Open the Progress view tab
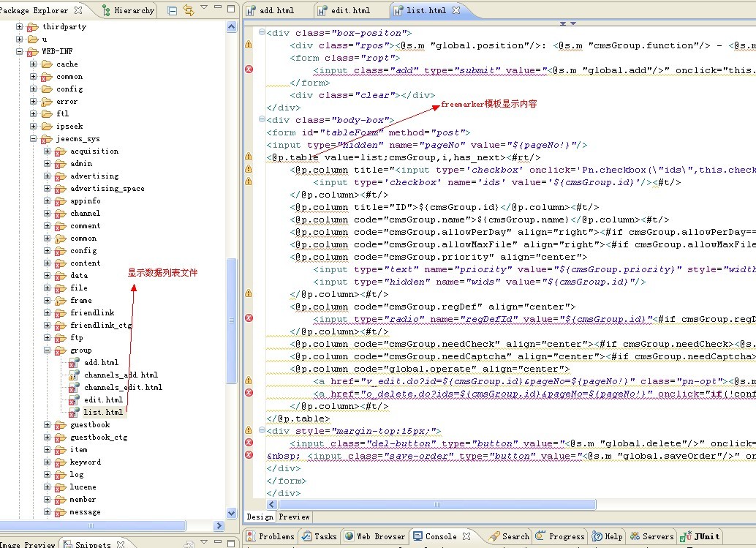The width and height of the screenshot is (756, 548). click(x=560, y=536)
